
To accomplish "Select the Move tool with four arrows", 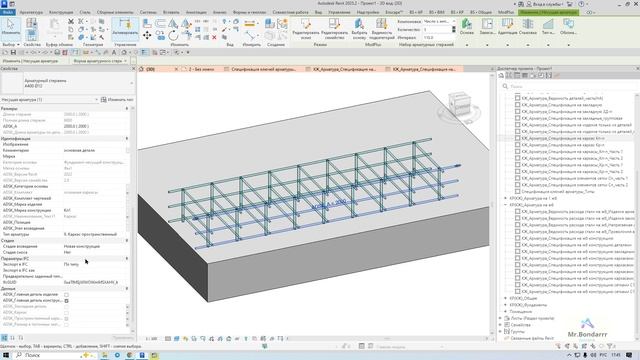I will 147,36.
